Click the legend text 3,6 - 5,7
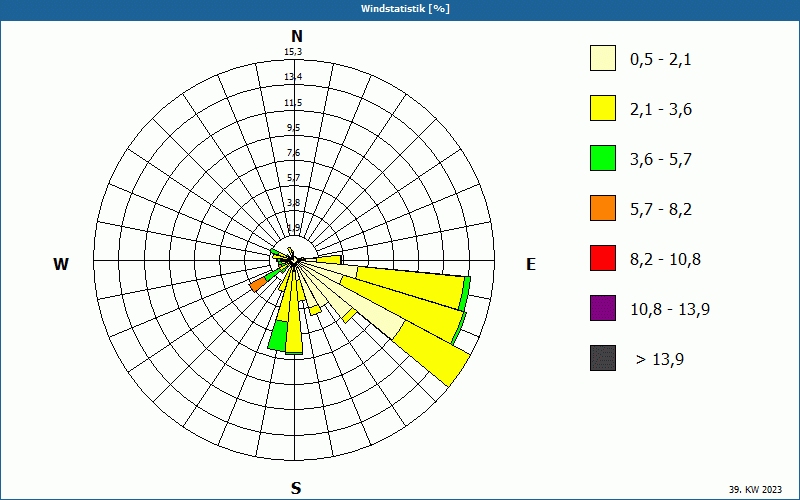Image resolution: width=800 pixels, height=500 pixels. click(661, 160)
